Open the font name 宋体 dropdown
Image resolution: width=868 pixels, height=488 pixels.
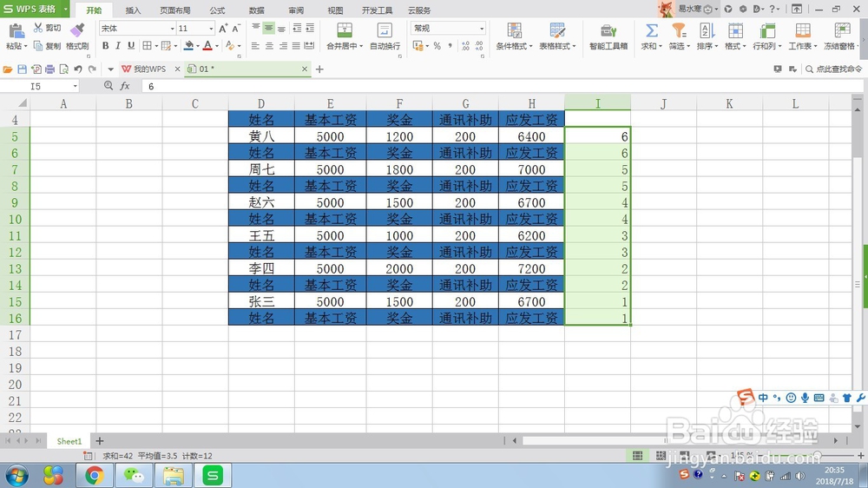click(172, 29)
